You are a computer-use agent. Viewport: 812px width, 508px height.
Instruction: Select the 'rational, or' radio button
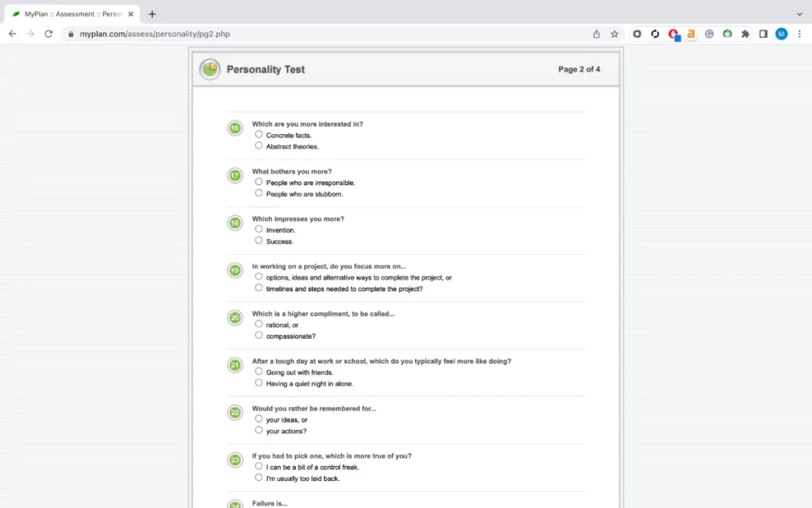click(x=259, y=324)
